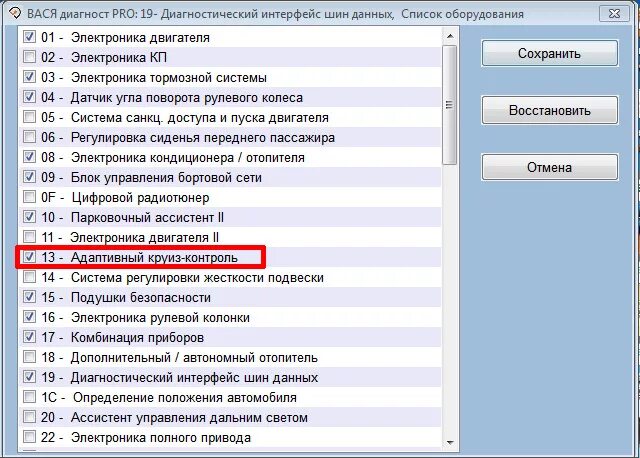Enable 22 - Электроника полного привода checkbox

[29, 436]
